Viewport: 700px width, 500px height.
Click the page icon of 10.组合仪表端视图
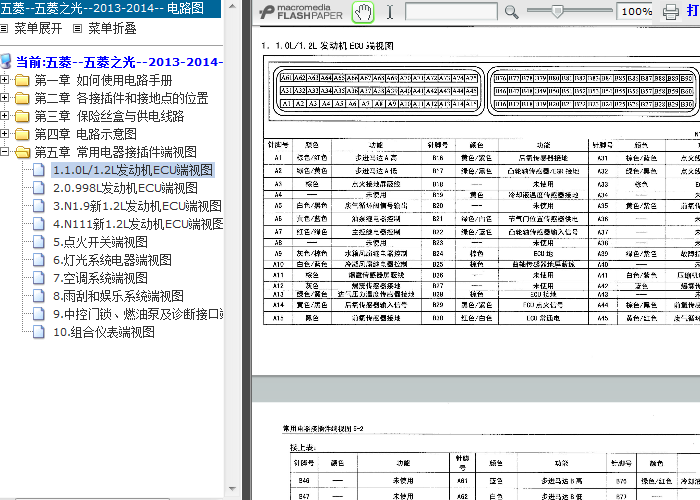(39, 332)
